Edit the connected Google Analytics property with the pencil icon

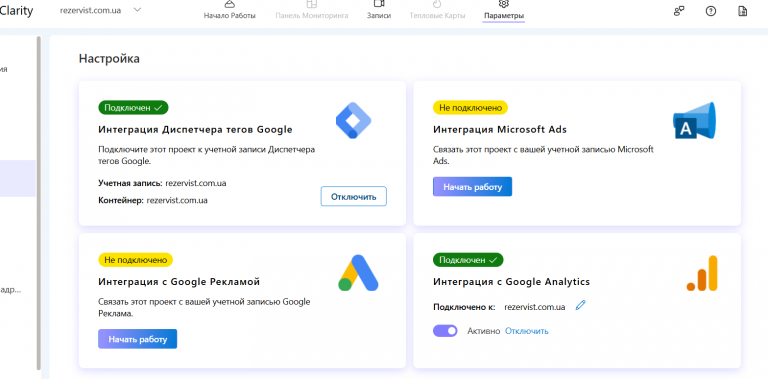(x=580, y=306)
